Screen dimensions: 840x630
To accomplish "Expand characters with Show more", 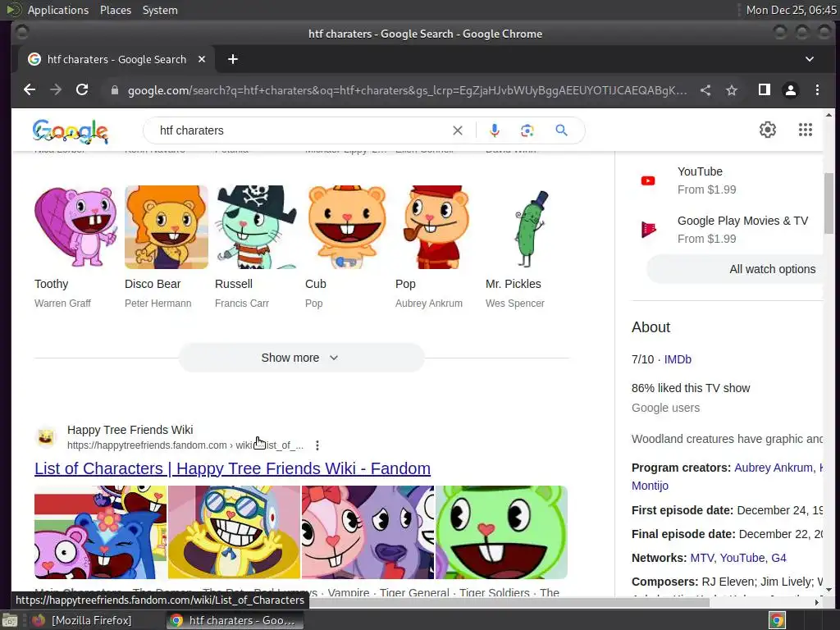I will click(x=301, y=358).
